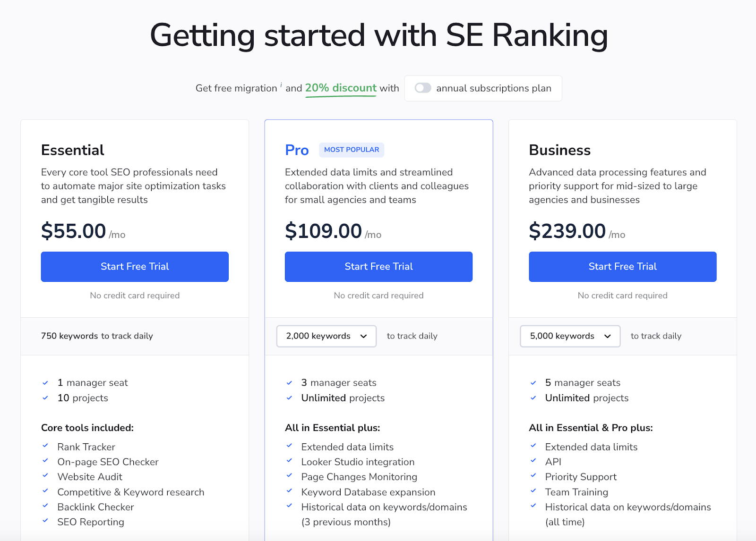The width and height of the screenshot is (756, 541).
Task: Click checkmark beside Looker Studio integration
Action: click(x=289, y=461)
